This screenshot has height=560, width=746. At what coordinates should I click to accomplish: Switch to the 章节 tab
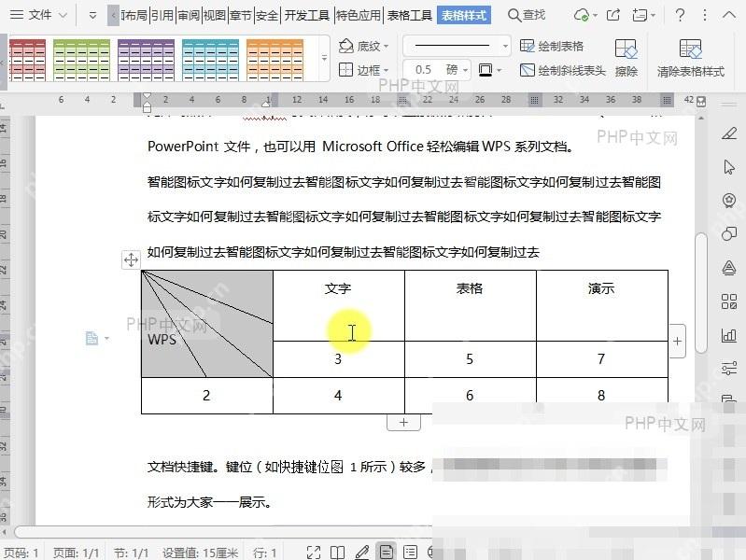pos(241,16)
